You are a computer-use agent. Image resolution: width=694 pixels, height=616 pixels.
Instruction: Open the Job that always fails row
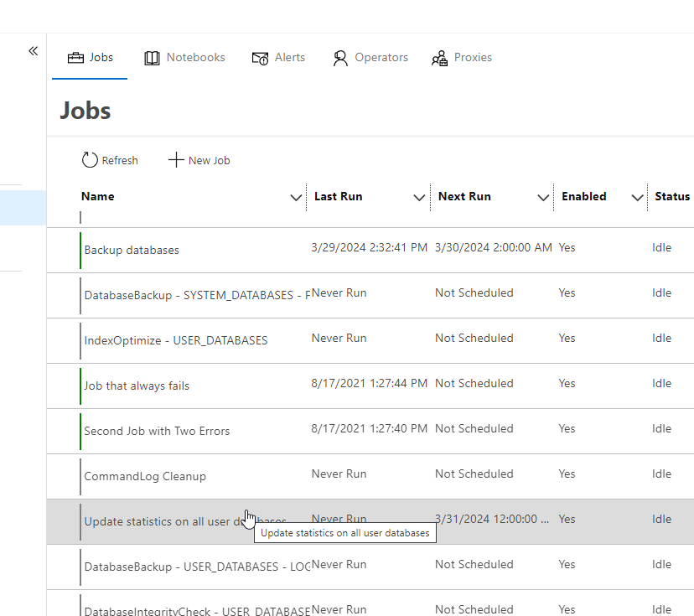coord(137,386)
